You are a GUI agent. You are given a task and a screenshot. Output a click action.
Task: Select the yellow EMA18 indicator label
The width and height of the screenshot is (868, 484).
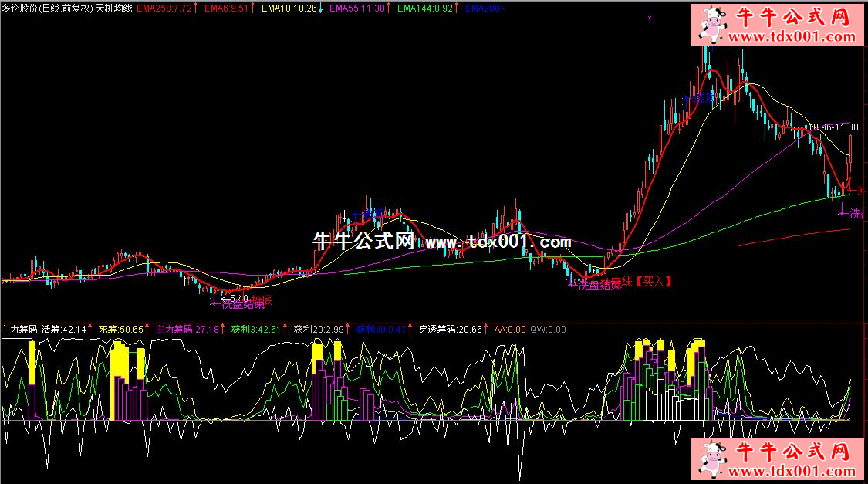pyautogui.click(x=289, y=8)
